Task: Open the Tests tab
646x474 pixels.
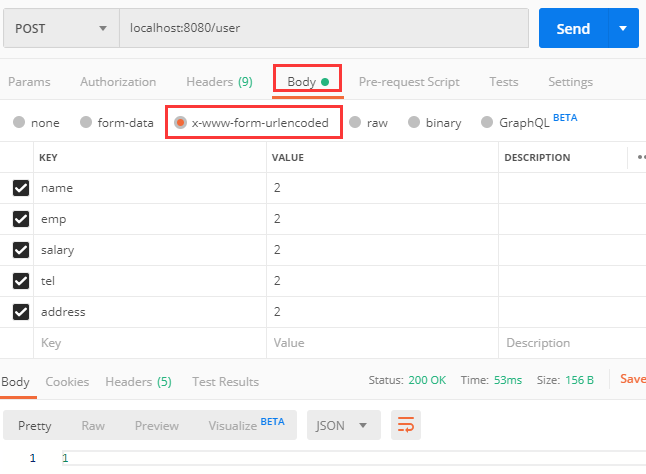Action: [504, 82]
